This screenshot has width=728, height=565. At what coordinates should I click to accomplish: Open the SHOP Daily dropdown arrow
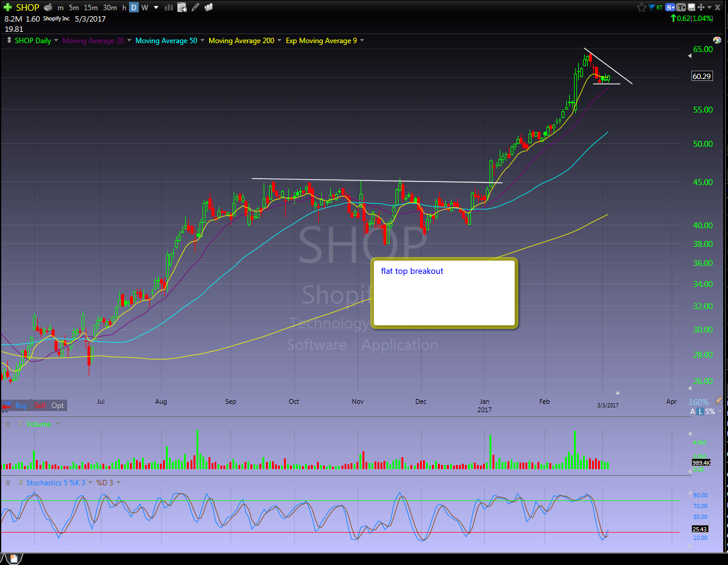click(56, 41)
